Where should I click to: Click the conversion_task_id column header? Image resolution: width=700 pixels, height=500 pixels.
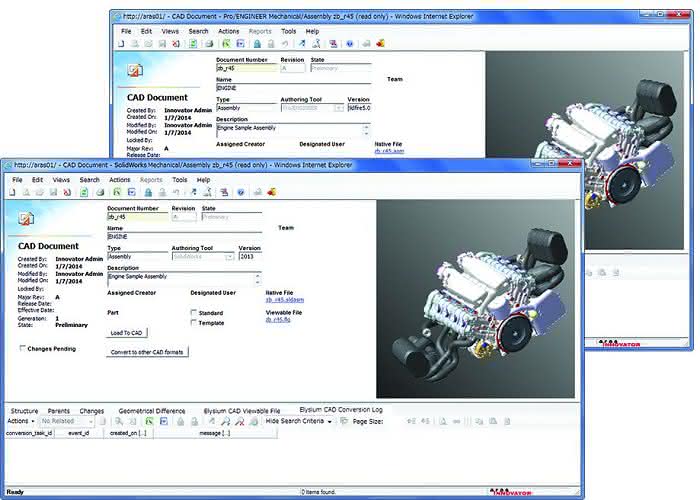click(x=29, y=433)
